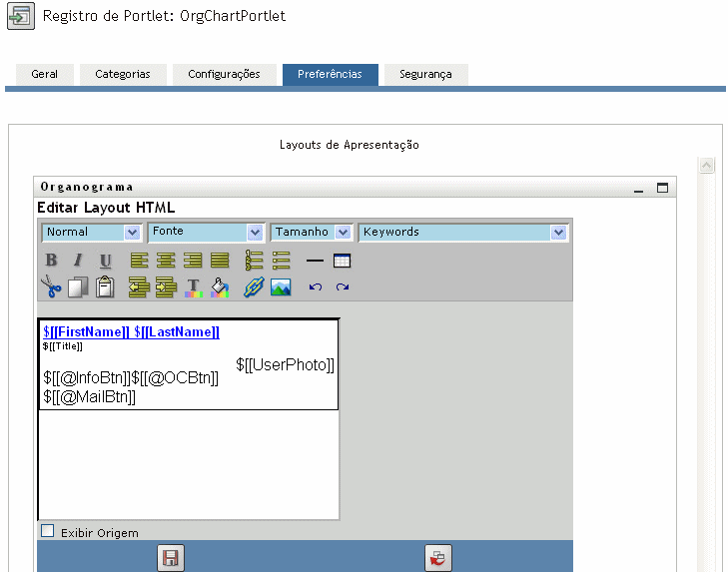The image size is (728, 572).
Task: Align text right in editor toolbar
Action: pos(193,260)
